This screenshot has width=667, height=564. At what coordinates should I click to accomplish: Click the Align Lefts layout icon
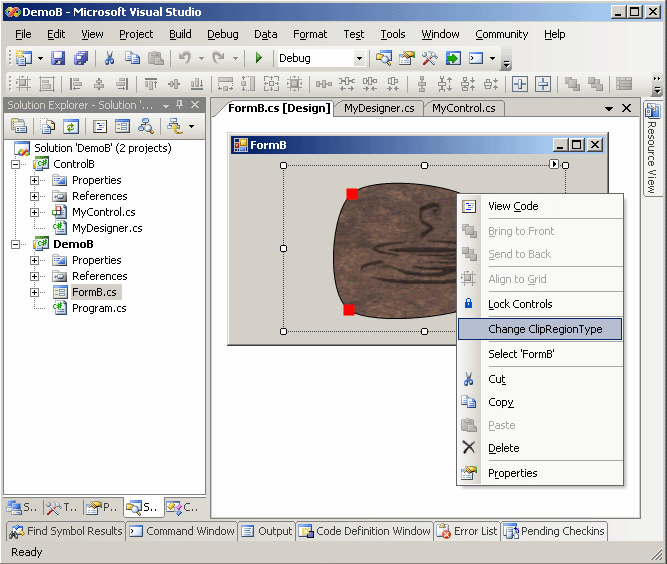[76, 84]
